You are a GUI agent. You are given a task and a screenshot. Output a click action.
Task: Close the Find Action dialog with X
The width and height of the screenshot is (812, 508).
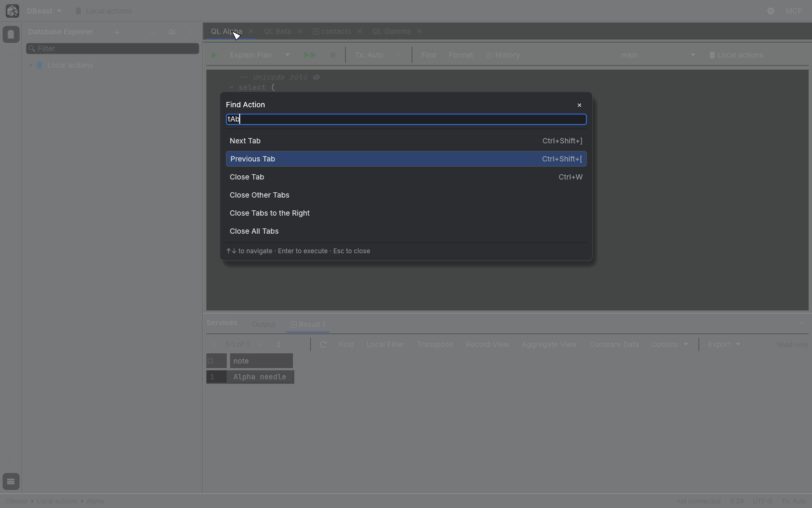tap(579, 105)
